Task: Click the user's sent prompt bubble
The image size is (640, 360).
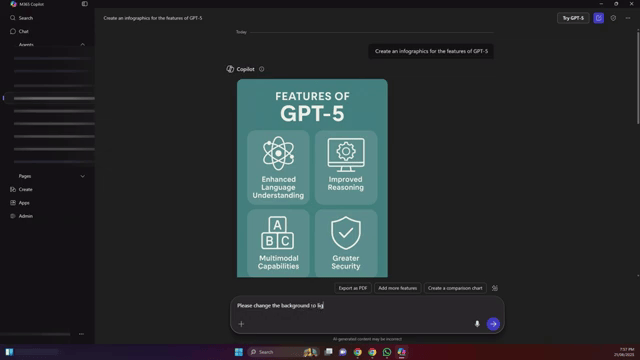Action: (431, 51)
